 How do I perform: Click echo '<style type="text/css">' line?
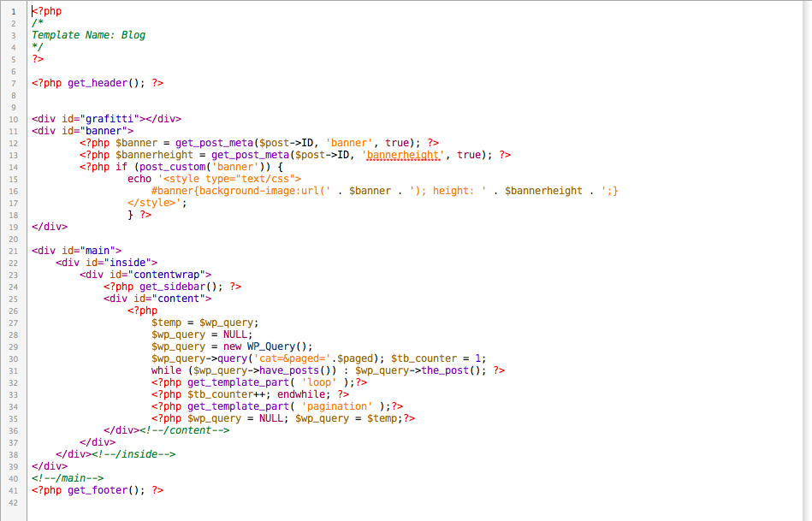[x=215, y=179]
